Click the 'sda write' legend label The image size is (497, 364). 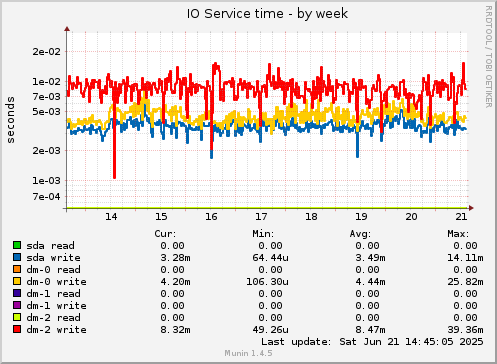(53, 258)
